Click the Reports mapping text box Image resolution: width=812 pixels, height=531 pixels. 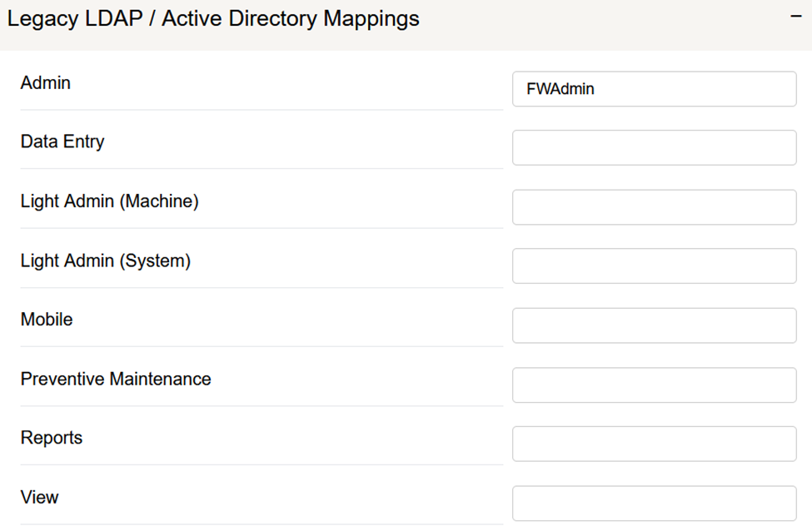click(x=654, y=444)
